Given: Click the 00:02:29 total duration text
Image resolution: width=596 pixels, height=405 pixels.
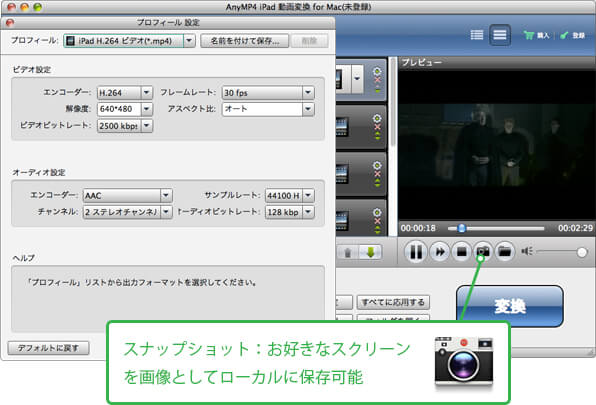Looking at the screenshot, I should (575, 228).
